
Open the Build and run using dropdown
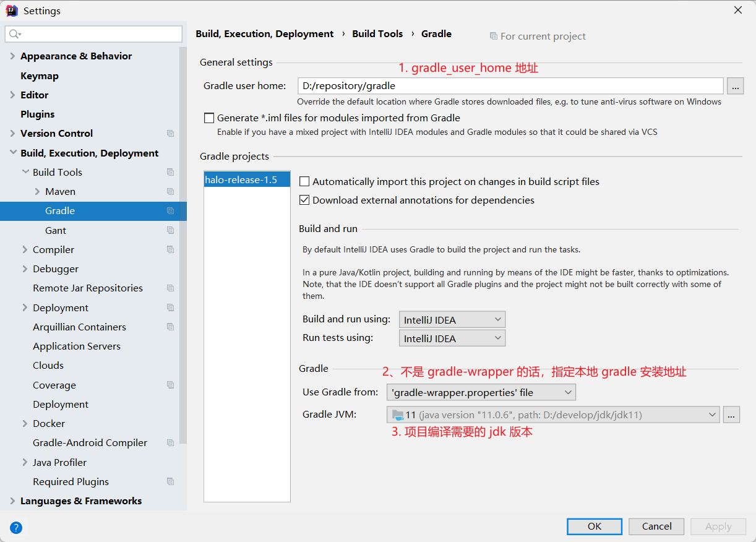(452, 320)
